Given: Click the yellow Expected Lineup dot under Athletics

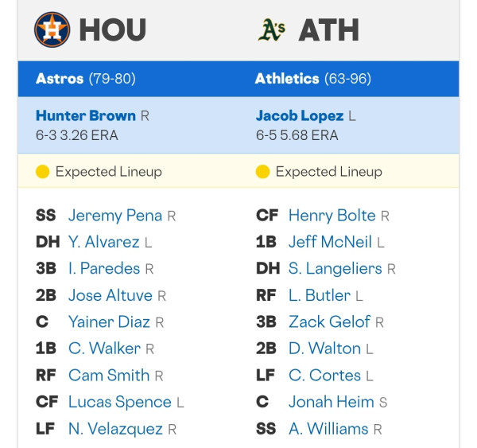Looking at the screenshot, I should pyautogui.click(x=262, y=171).
